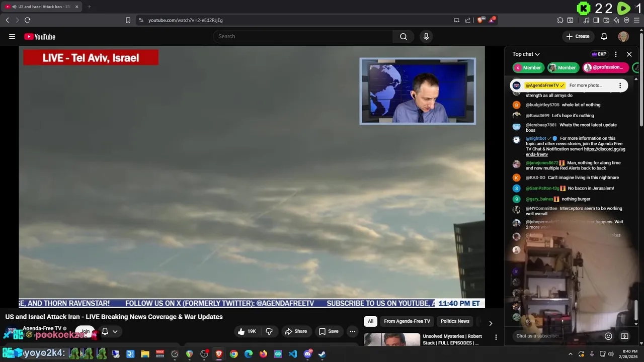This screenshot has width=644, height=362.
Task: Launch Steam from the taskbar
Action: pos(322,354)
